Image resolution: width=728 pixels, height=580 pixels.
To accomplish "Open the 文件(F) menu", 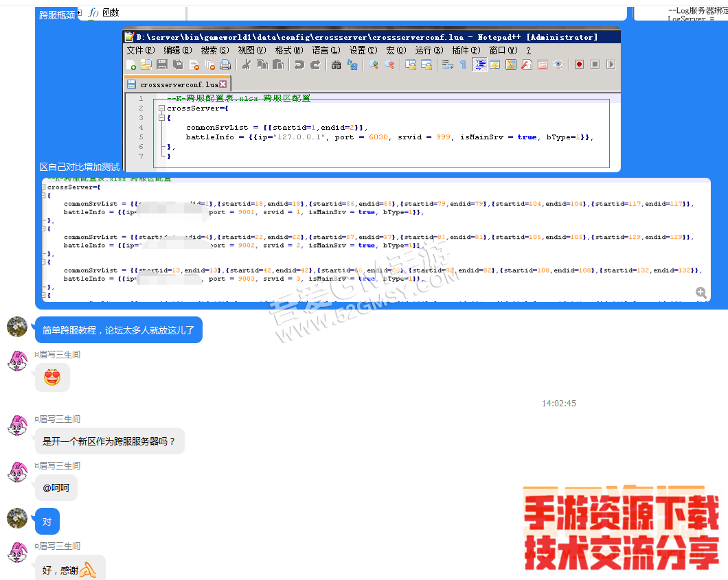I will pyautogui.click(x=140, y=50).
